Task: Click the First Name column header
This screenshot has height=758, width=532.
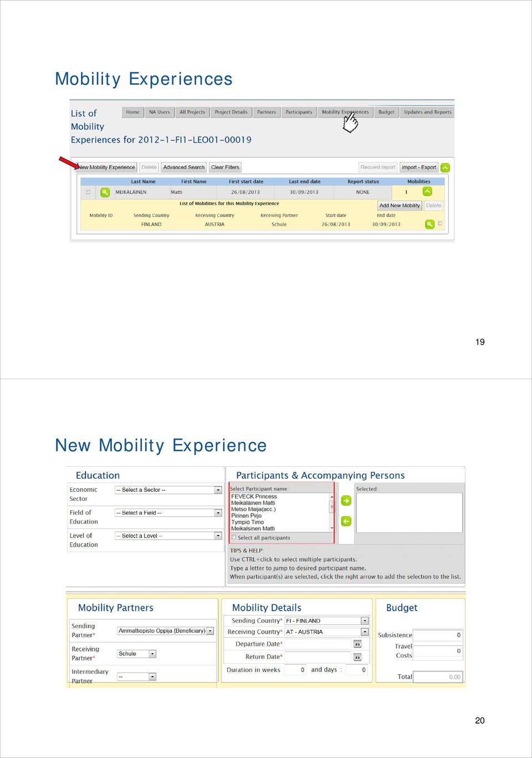Action: point(194,182)
